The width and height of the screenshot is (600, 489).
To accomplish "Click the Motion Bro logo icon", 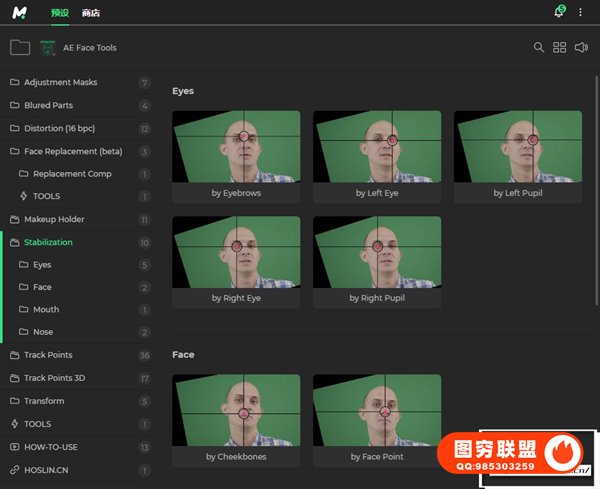I will [19, 13].
